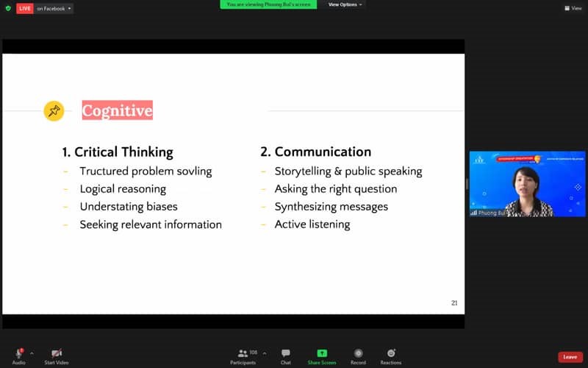Click the 'Cognitive' heading on the slide
The image size is (588, 368).
tap(117, 111)
